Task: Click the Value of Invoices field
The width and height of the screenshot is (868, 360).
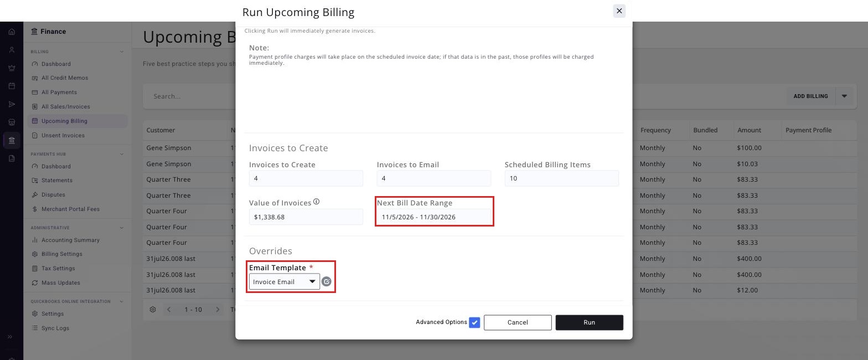Action: 306,217
